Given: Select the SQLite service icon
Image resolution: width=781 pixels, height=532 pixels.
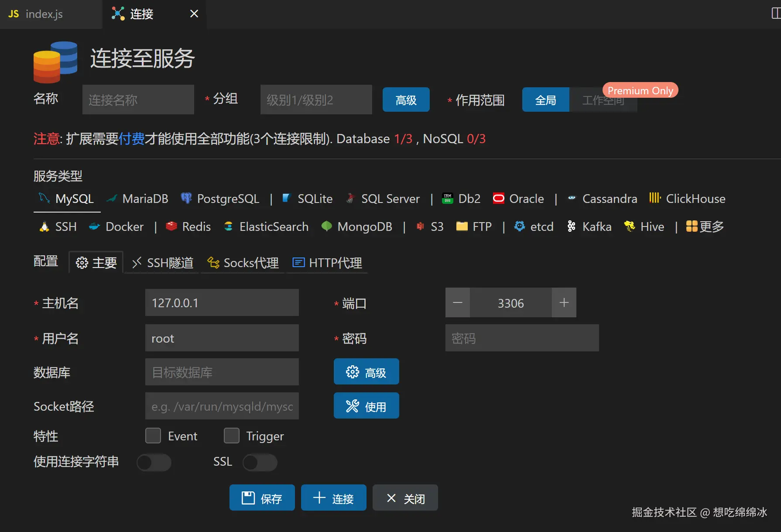Looking at the screenshot, I should click(x=287, y=199).
